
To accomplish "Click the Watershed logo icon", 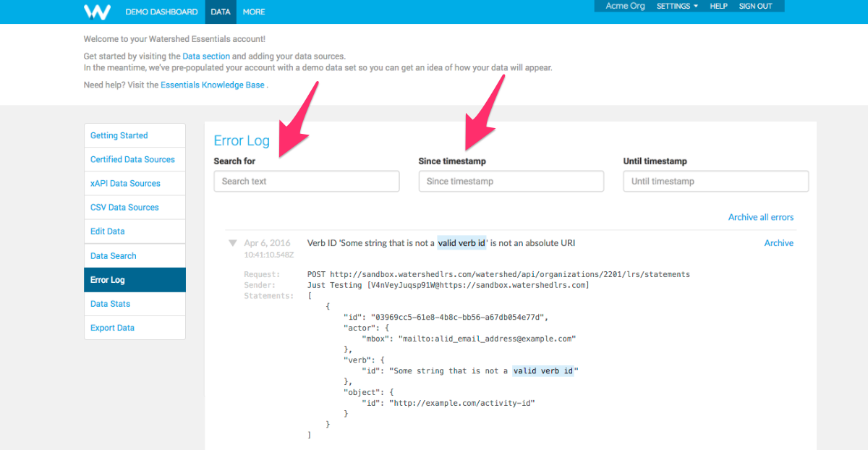I will point(97,12).
